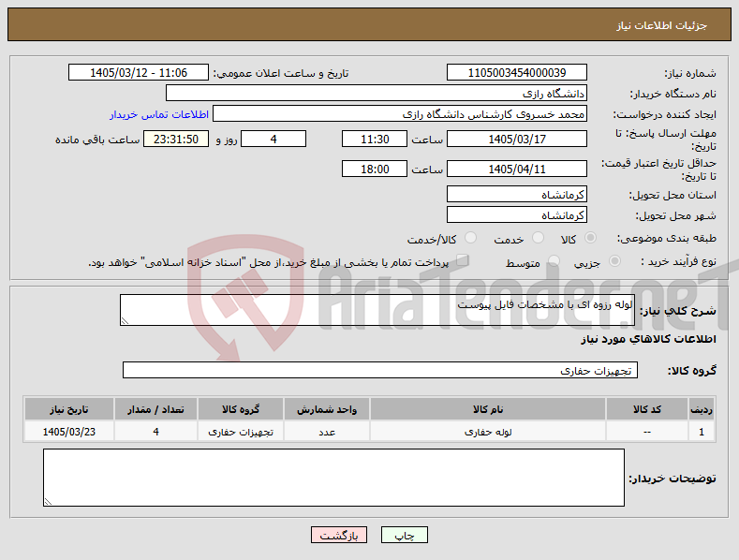Click the ردیف column header
This screenshot has height=560, width=739.
702,409
